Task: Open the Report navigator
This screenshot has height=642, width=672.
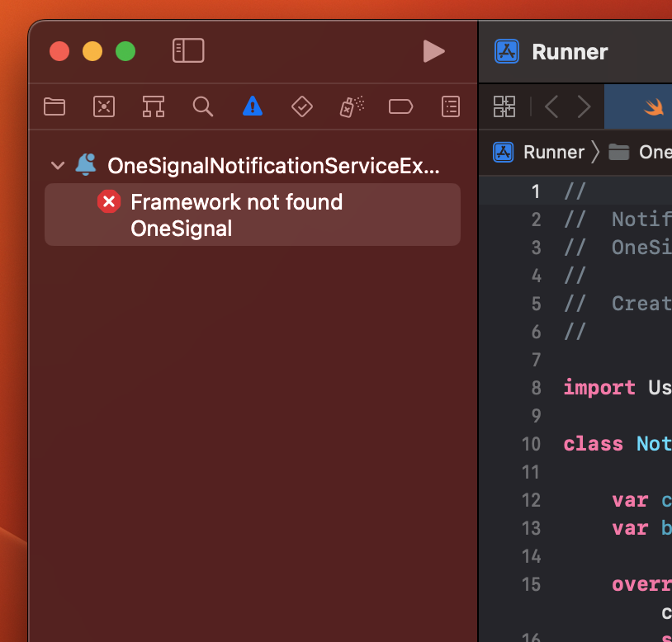Action: [451, 106]
